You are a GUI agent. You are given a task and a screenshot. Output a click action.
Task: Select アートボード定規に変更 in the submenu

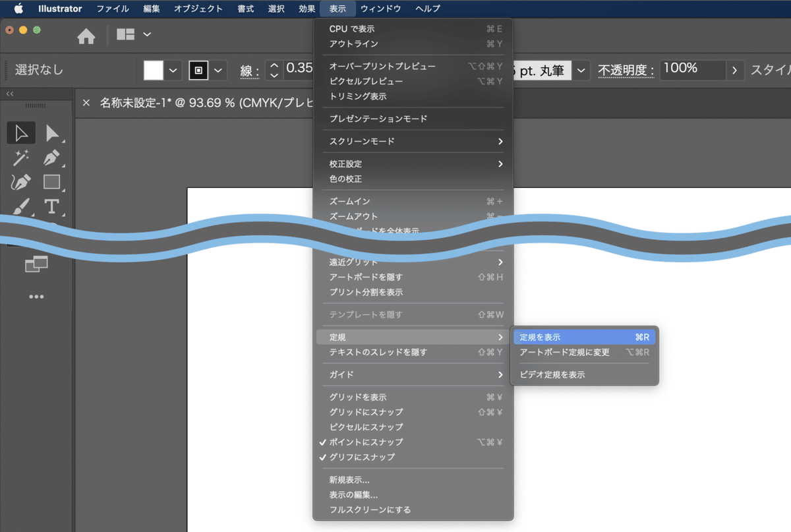coord(572,353)
